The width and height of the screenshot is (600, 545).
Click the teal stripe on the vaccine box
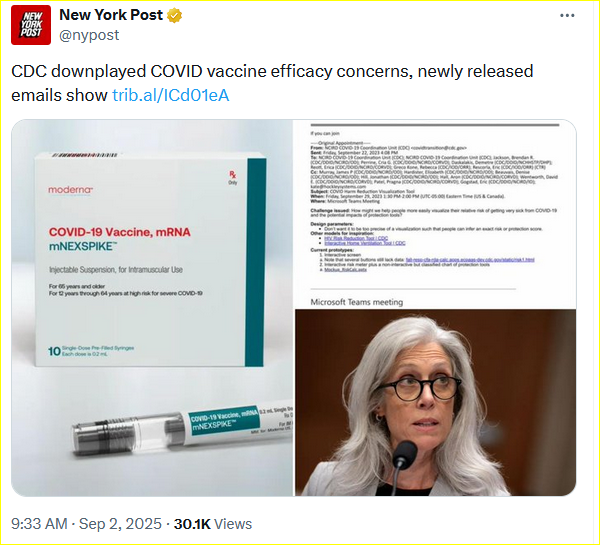pyautogui.click(x=255, y=262)
